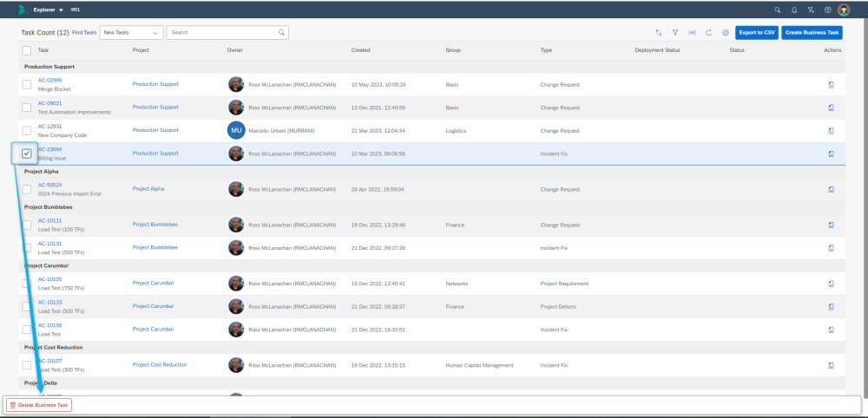Click Export to CSV button
The width and height of the screenshot is (868, 418).
click(x=757, y=33)
